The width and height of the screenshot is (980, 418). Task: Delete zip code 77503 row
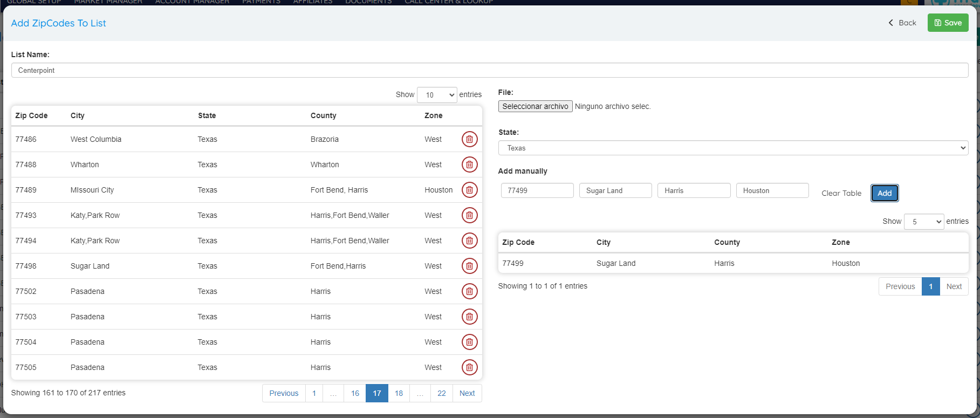pos(469,317)
